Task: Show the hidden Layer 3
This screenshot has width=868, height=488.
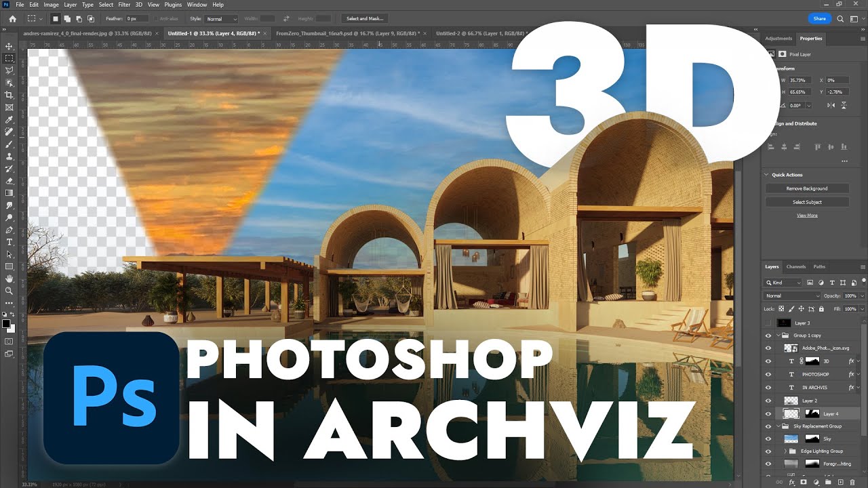Action: [768, 323]
